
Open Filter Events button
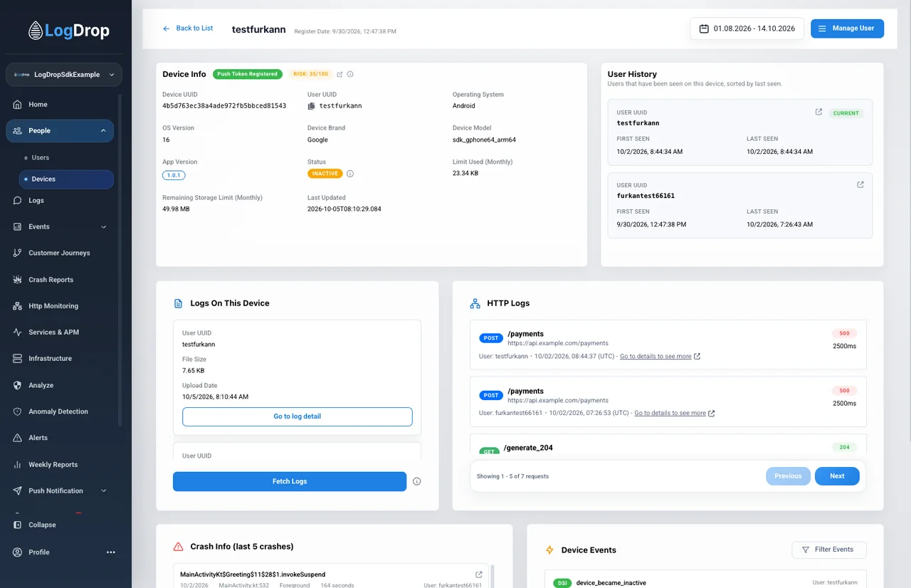[828, 550]
